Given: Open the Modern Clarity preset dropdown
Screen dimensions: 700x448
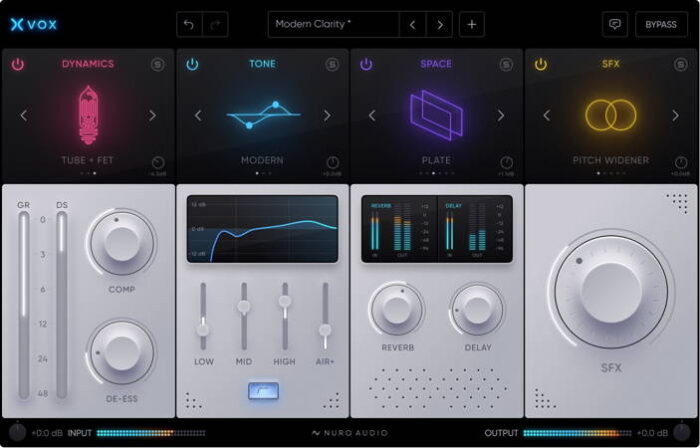Looking at the screenshot, I should coord(333,24).
